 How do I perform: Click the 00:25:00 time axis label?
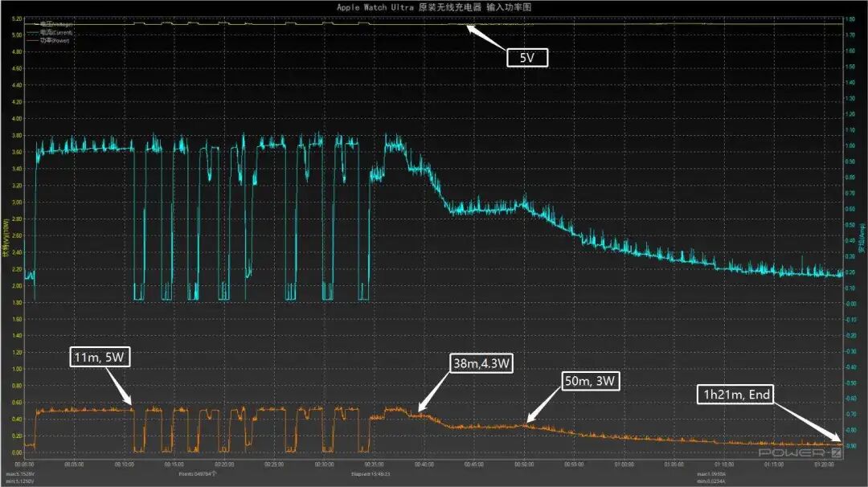pyautogui.click(x=274, y=464)
